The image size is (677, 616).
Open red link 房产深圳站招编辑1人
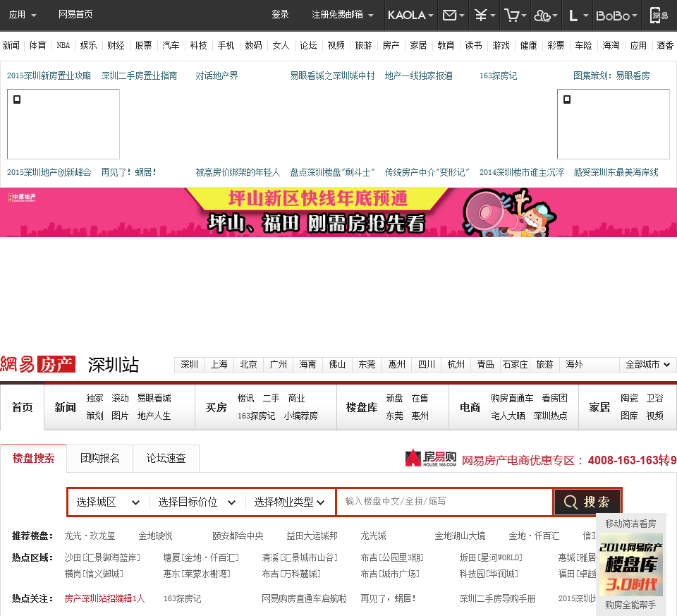[104, 599]
